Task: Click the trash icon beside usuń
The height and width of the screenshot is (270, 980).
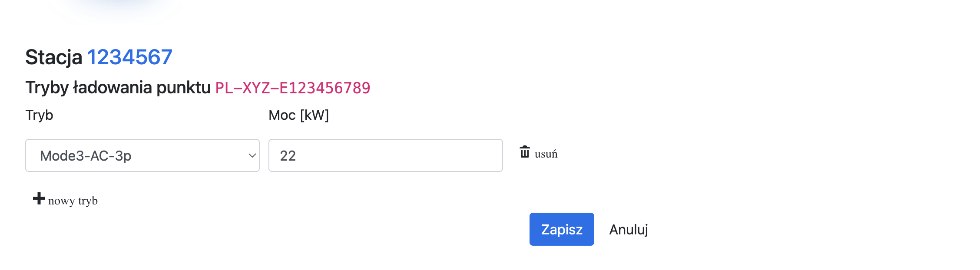Action: coord(525,152)
